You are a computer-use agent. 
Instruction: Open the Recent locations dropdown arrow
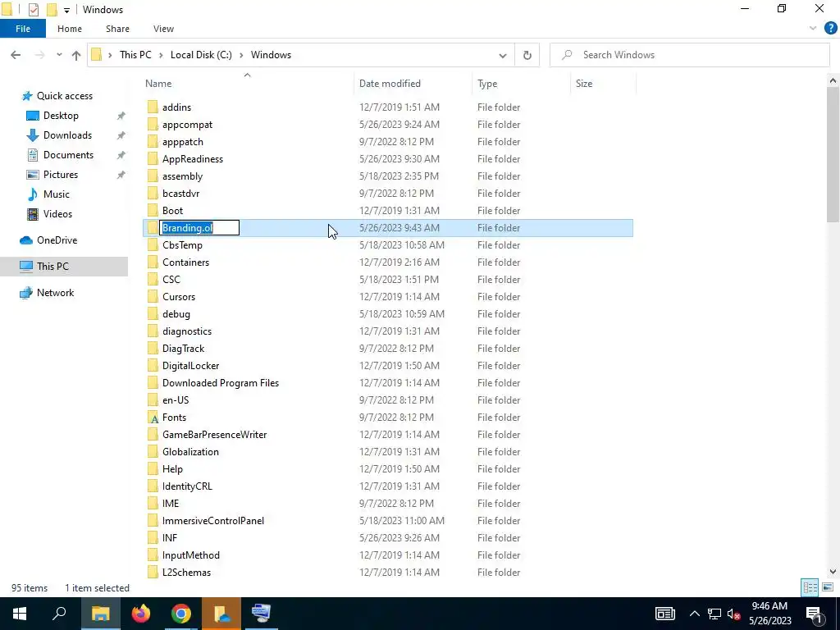click(x=59, y=55)
